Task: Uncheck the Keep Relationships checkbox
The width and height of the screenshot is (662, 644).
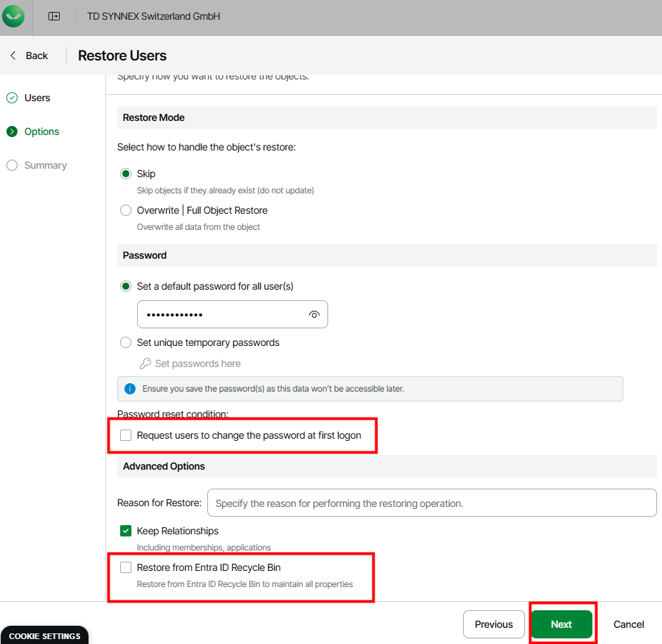Action: [x=126, y=531]
